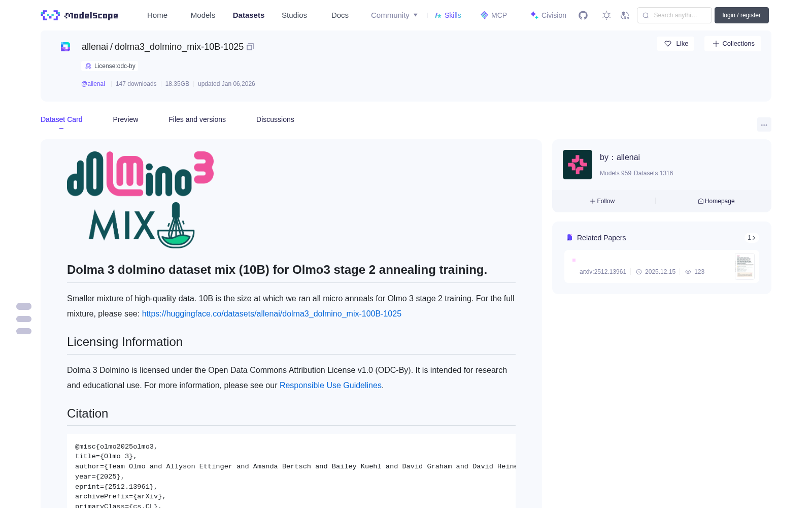Viewport: 812px width, 508px height.
Task: Click the search magnifier icon
Action: [646, 15]
